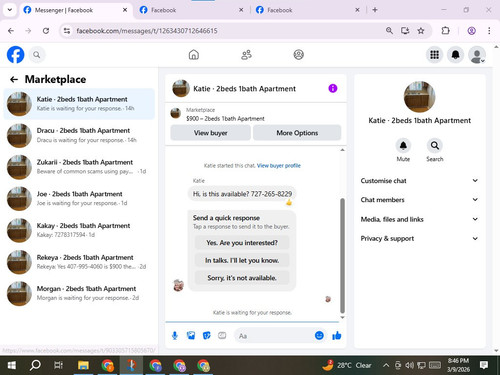Open Joe 2beds 1bath Apartment chat

tap(79, 198)
